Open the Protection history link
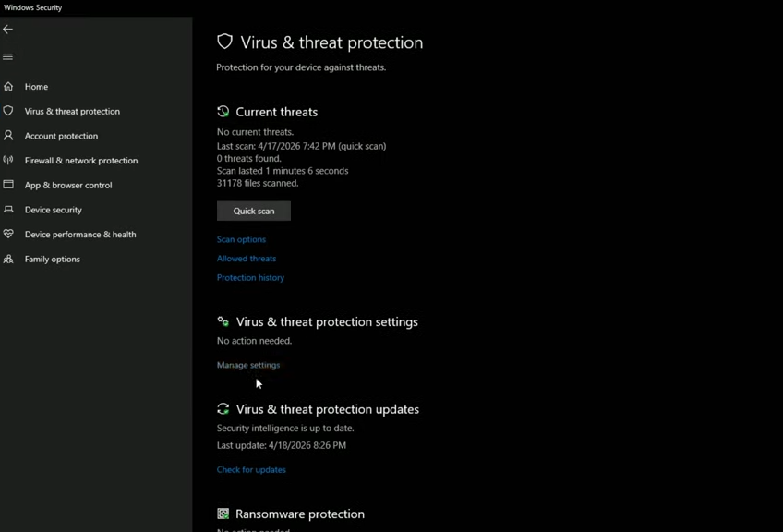 (250, 278)
